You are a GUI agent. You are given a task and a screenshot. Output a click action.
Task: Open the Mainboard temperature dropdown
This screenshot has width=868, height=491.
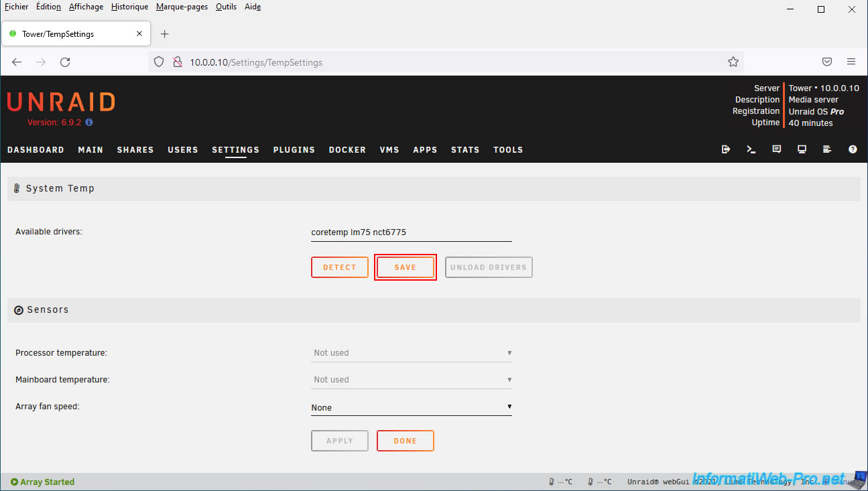[411, 380]
